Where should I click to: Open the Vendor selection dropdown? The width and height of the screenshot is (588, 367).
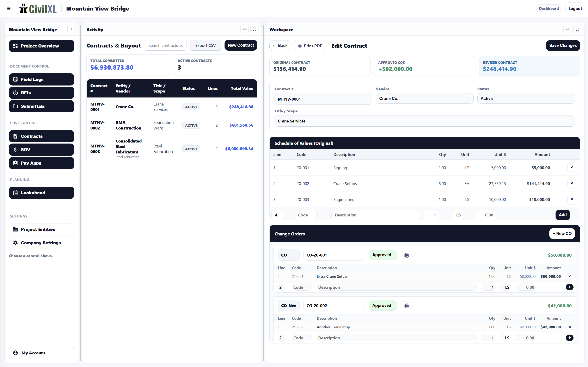click(424, 98)
